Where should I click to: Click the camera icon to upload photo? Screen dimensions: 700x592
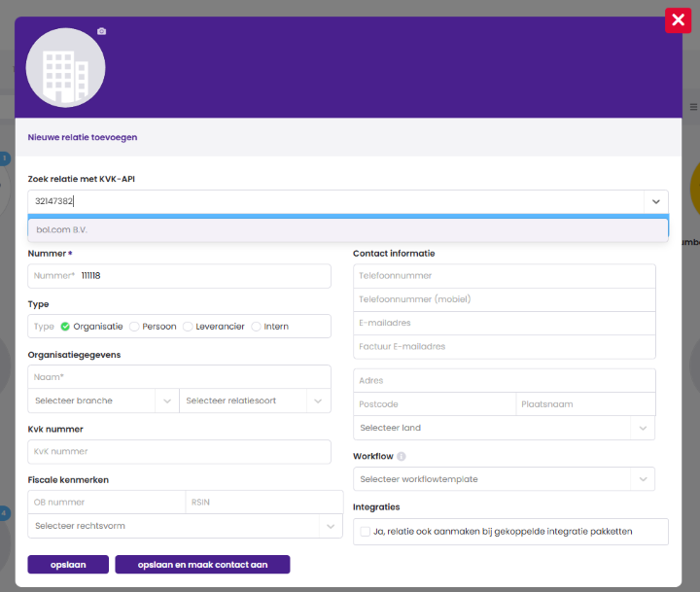[x=101, y=31]
